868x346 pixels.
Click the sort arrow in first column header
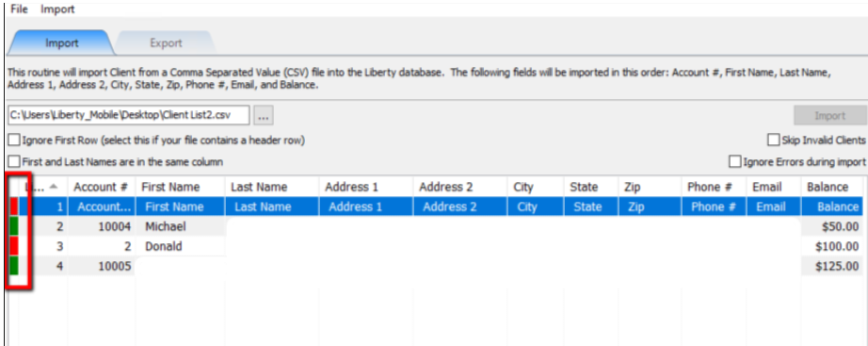[53, 187]
